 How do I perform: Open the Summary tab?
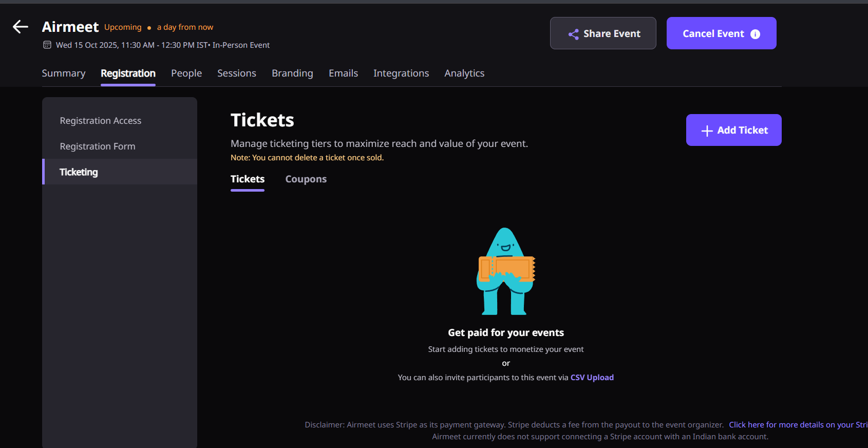tap(64, 73)
